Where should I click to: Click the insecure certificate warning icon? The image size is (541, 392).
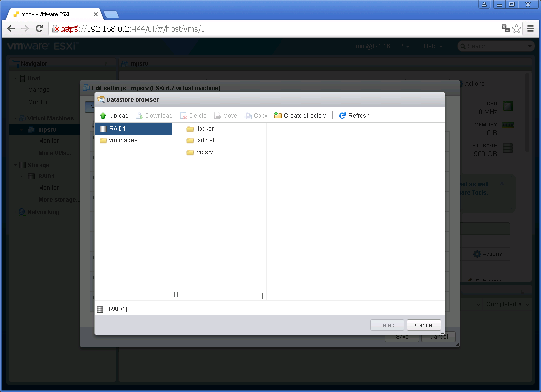click(56, 29)
